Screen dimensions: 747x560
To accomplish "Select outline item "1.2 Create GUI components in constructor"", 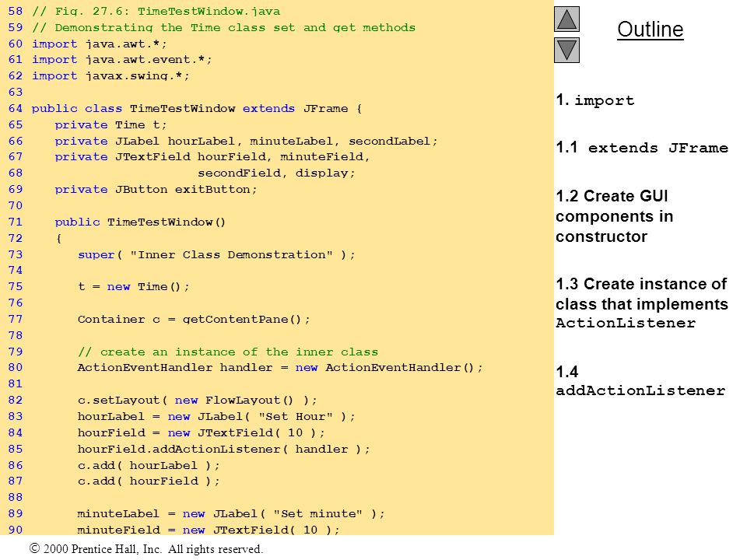I will pos(615,216).
